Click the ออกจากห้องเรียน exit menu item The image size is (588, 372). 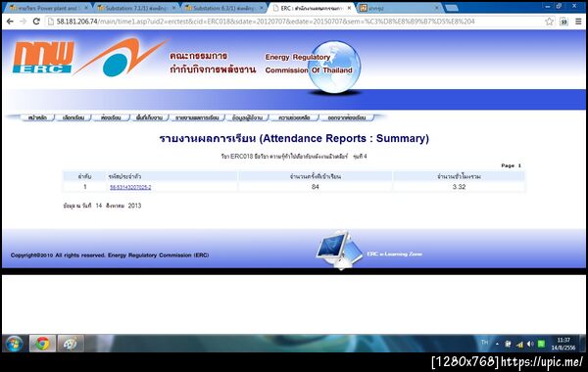click(x=347, y=117)
